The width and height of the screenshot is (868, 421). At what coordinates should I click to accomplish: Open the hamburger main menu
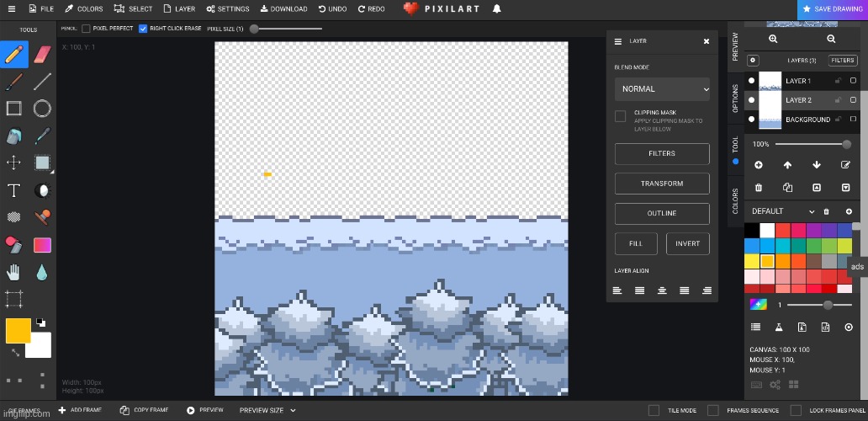tap(12, 9)
